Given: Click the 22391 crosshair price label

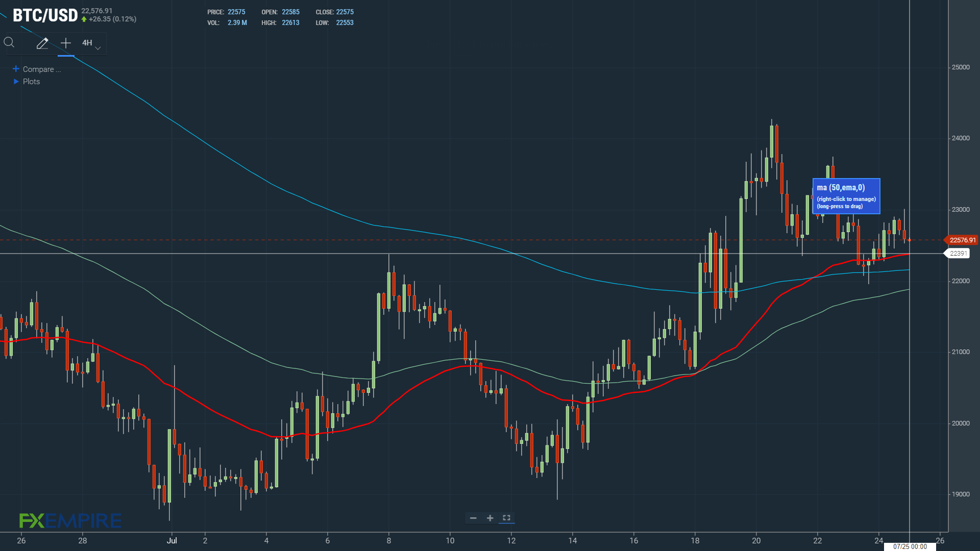Looking at the screenshot, I should tap(958, 254).
